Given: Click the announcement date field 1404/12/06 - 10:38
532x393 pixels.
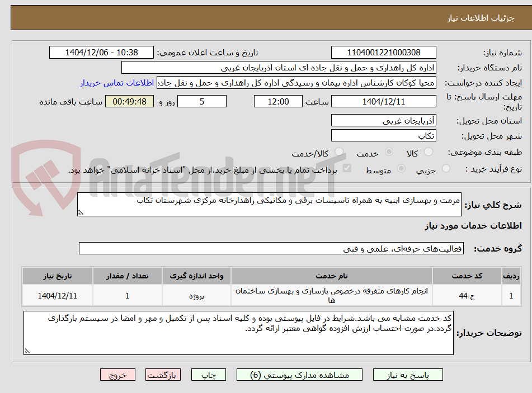Looking at the screenshot, I should pos(101,53).
